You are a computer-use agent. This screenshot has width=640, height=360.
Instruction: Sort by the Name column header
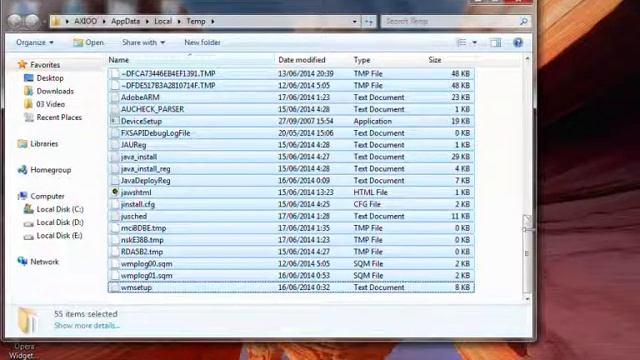click(x=191, y=60)
